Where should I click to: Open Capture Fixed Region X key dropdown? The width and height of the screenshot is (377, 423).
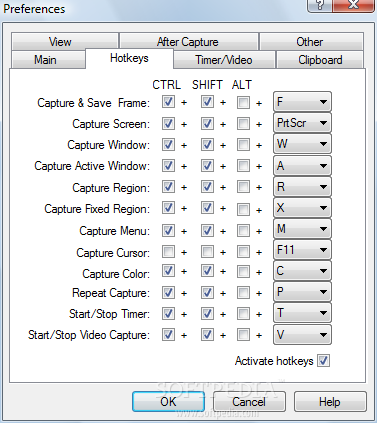pyautogui.click(x=302, y=208)
